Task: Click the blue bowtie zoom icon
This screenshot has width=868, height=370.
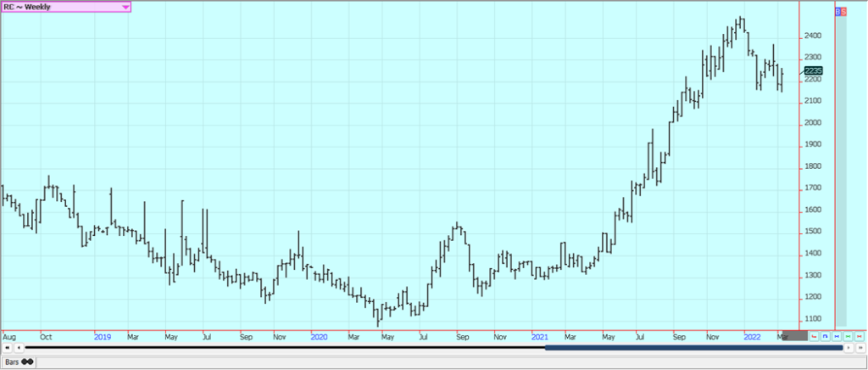Action: tap(837, 336)
